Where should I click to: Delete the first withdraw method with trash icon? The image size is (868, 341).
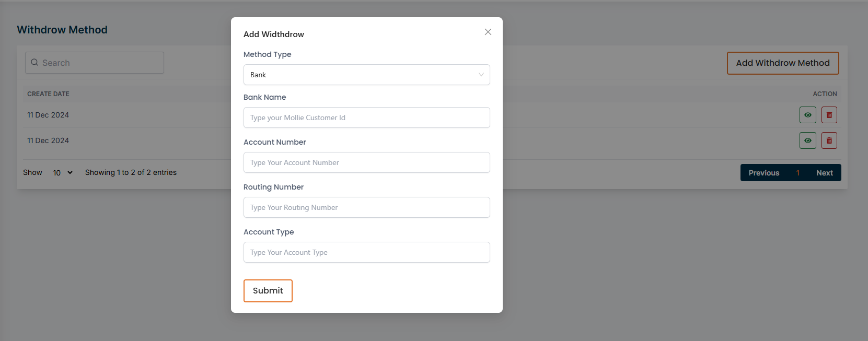(x=829, y=115)
